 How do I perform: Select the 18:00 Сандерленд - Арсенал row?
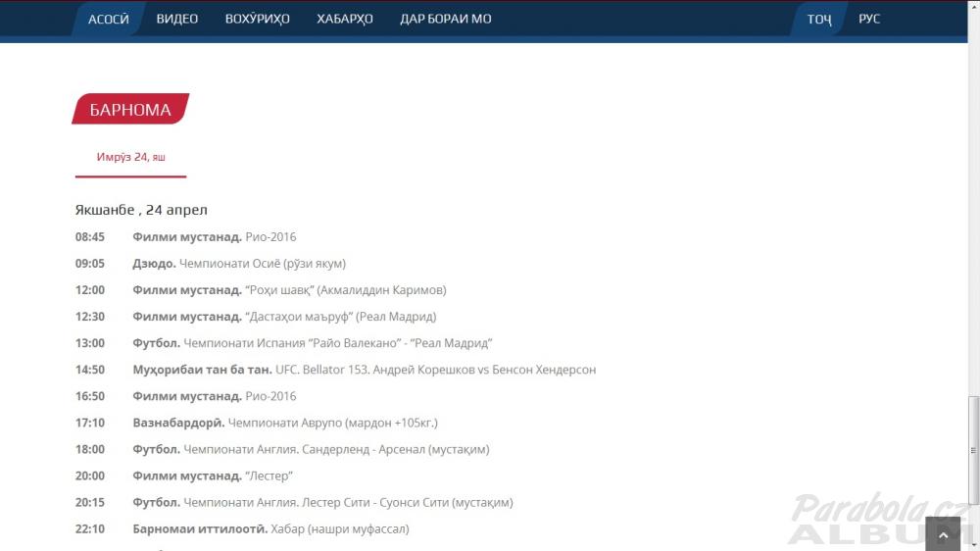click(x=282, y=450)
